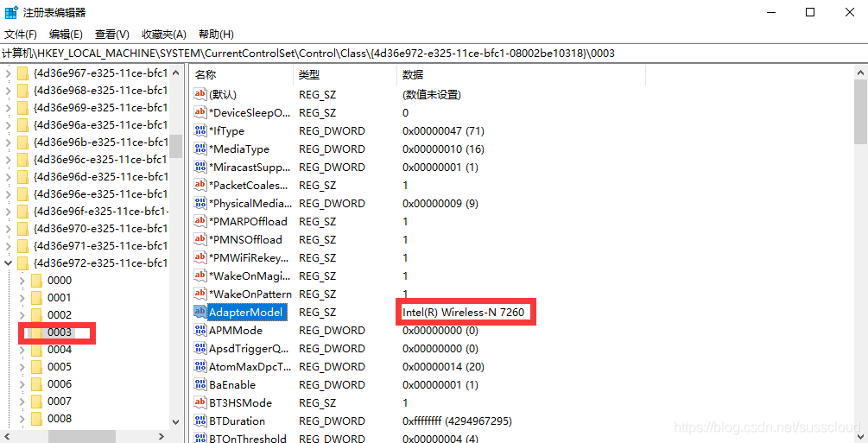Click the icon beside *PMWiFiRekey... value
Image resolution: width=868 pixels, height=443 pixels.
[x=200, y=257]
